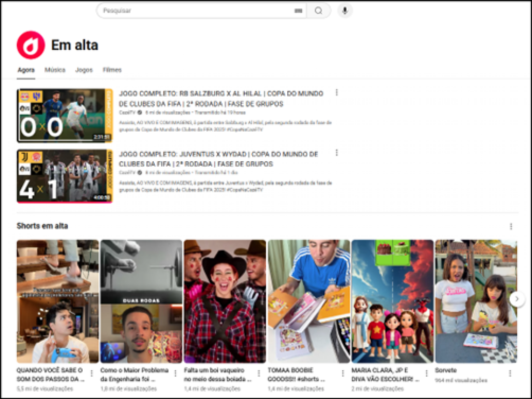Open options menu for Juventus x Wydad video
The height and width of the screenshot is (399, 532).
[336, 153]
